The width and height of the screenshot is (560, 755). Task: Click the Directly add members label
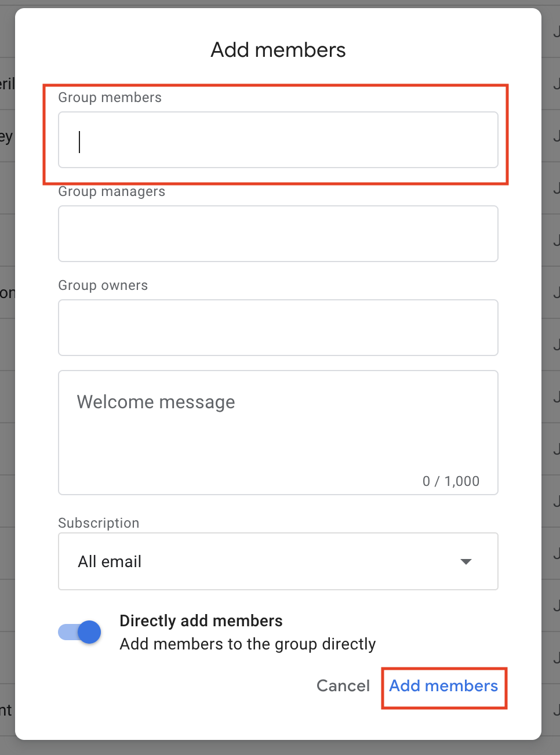tap(201, 621)
